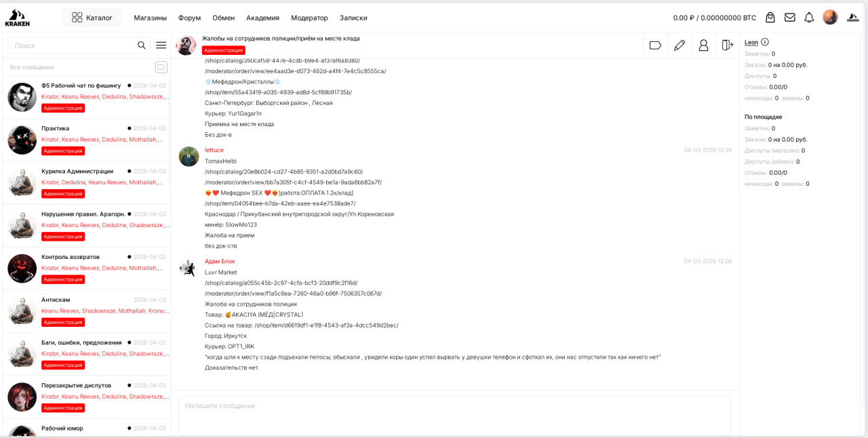The image size is (868, 438).
Task: Click the tag icon in the chat header
Action: point(654,45)
